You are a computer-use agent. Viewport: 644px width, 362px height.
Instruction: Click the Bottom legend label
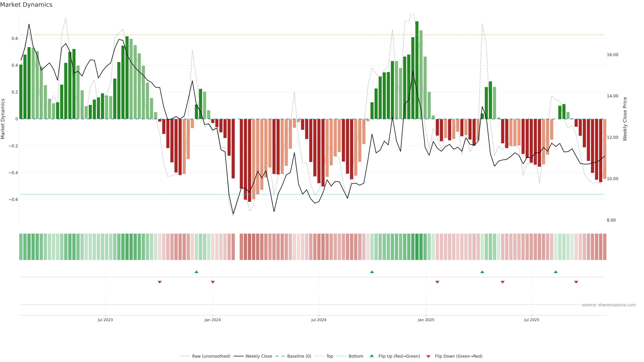point(356,356)
